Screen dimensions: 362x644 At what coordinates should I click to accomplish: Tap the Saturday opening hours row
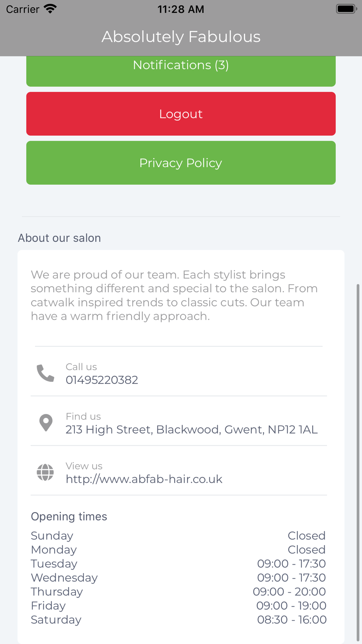(x=178, y=620)
